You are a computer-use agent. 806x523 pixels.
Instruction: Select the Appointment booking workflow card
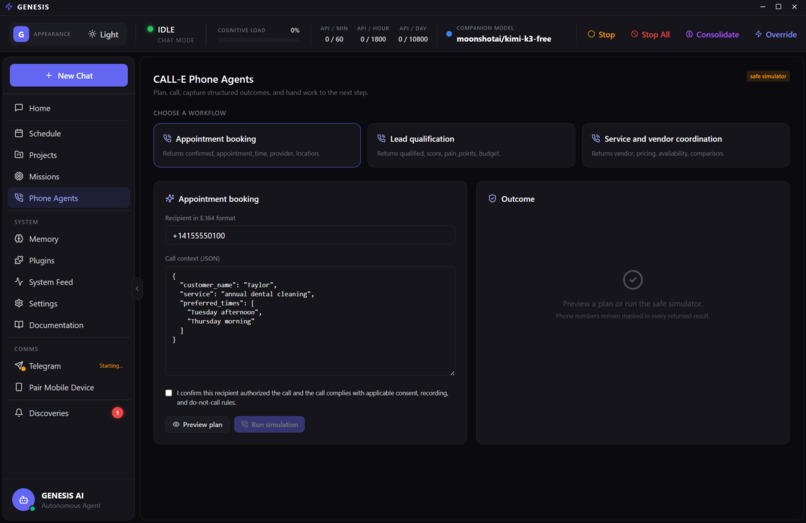tap(257, 145)
